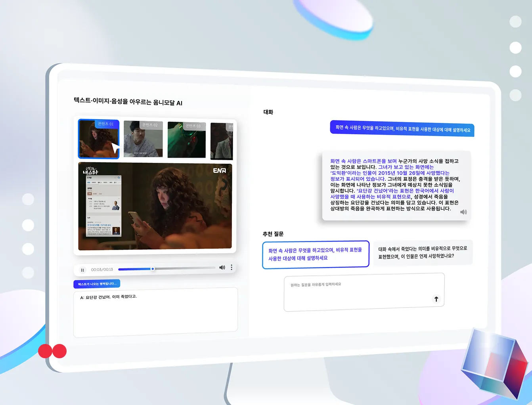The width and height of the screenshot is (532, 405).
Task: Click the main video preview frame
Action: click(x=155, y=206)
